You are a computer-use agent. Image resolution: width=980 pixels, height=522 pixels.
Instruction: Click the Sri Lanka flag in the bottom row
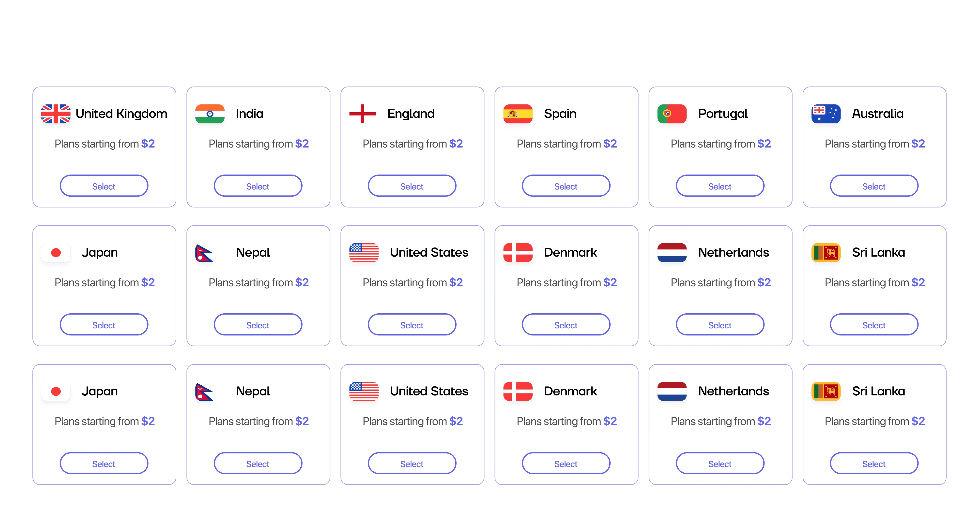pyautogui.click(x=826, y=391)
